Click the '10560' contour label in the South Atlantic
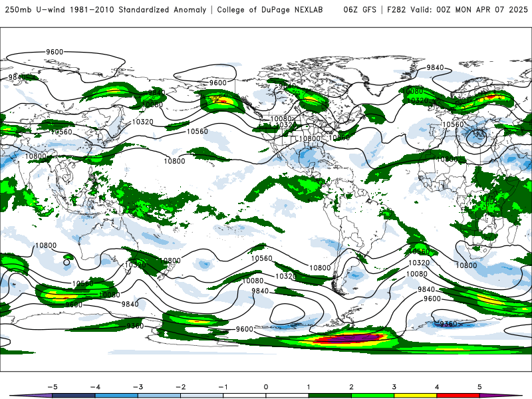This screenshot has height=399, width=532. pyautogui.click(x=419, y=251)
